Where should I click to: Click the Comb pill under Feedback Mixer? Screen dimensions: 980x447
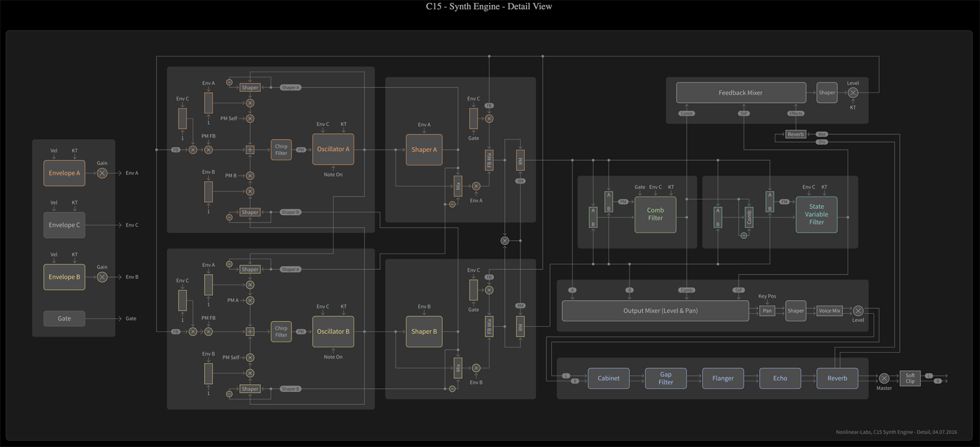(x=687, y=113)
